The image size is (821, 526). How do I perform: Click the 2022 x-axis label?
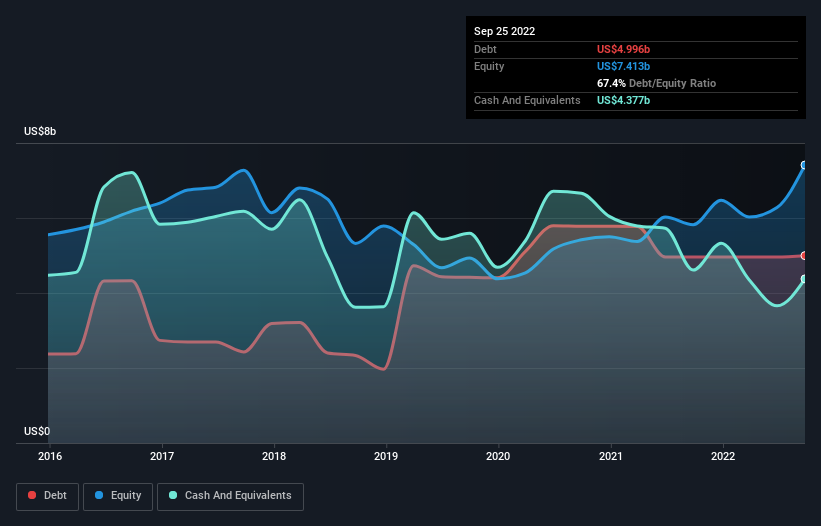[723, 456]
